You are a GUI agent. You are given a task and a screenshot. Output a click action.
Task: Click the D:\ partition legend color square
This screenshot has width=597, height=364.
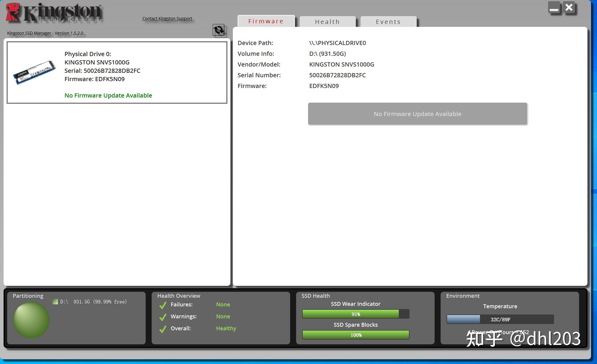pos(55,302)
